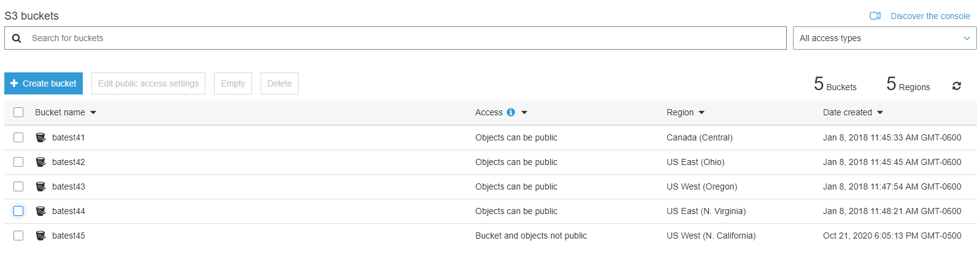
Task: Select the batest44 bucket checkbox
Action: 18,211
